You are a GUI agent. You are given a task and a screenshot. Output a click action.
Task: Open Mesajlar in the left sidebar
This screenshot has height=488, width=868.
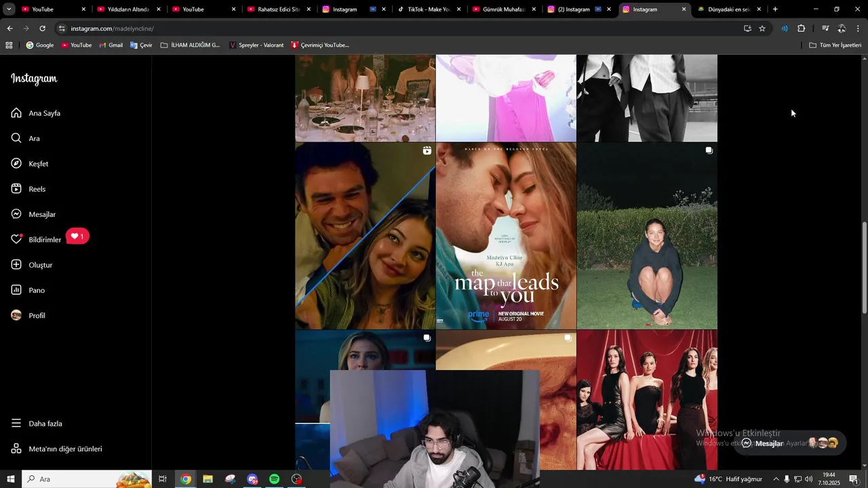[33, 214]
